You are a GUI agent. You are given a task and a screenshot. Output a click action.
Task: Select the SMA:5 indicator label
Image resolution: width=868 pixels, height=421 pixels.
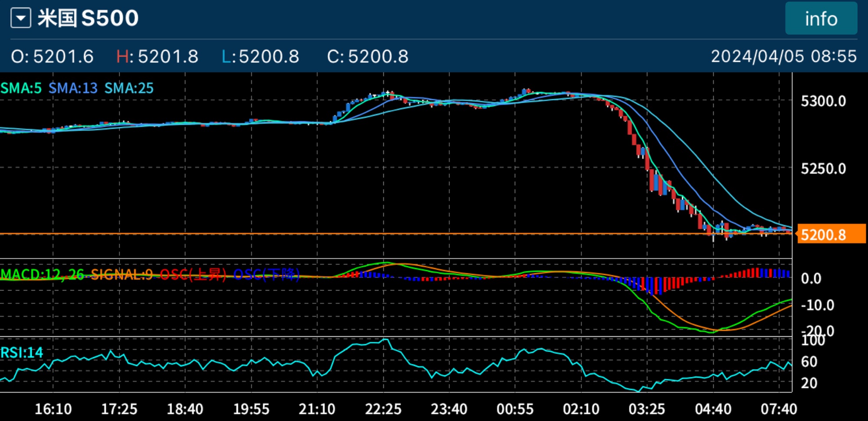click(x=21, y=88)
